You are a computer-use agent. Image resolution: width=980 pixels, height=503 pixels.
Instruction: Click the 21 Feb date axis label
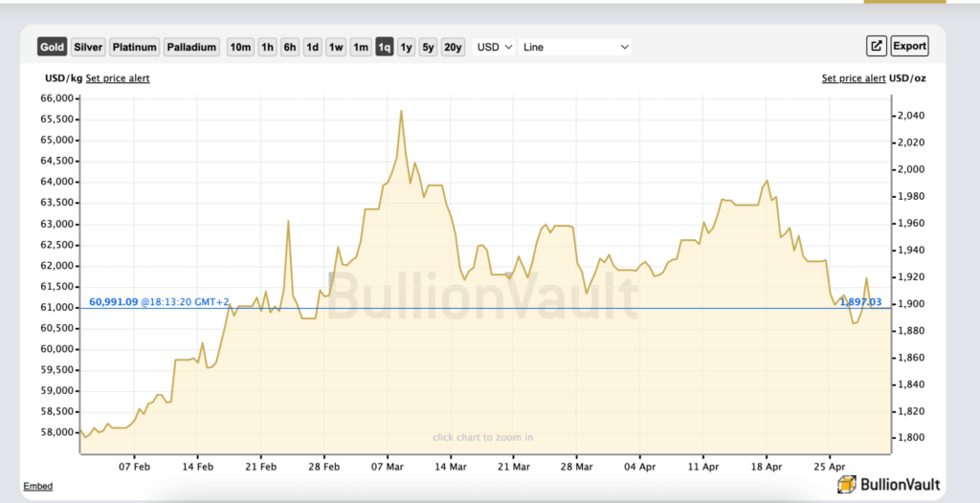[x=260, y=466]
